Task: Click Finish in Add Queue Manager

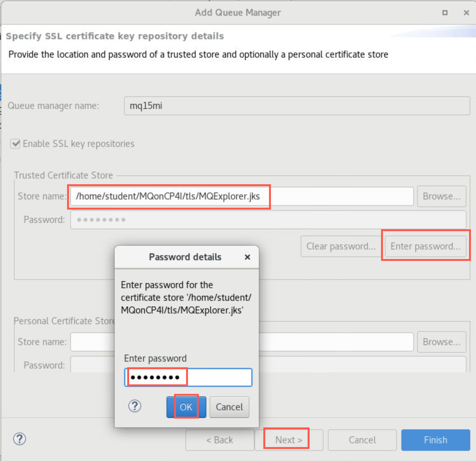Action: (x=436, y=440)
